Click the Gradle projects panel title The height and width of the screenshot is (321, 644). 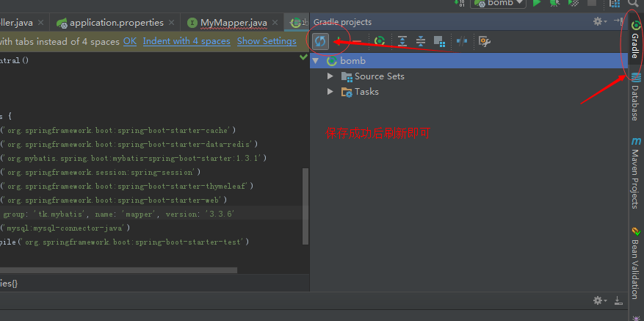pyautogui.click(x=342, y=22)
